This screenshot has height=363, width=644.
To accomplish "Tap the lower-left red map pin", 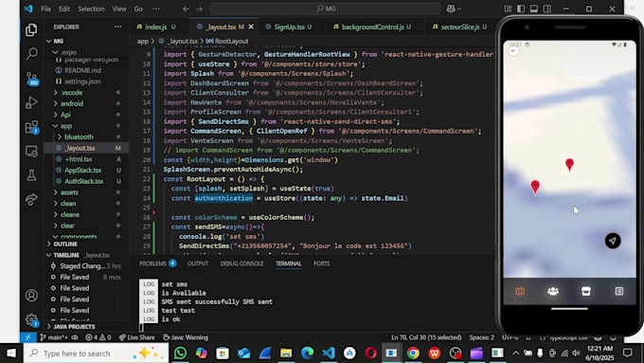I will point(535,187).
